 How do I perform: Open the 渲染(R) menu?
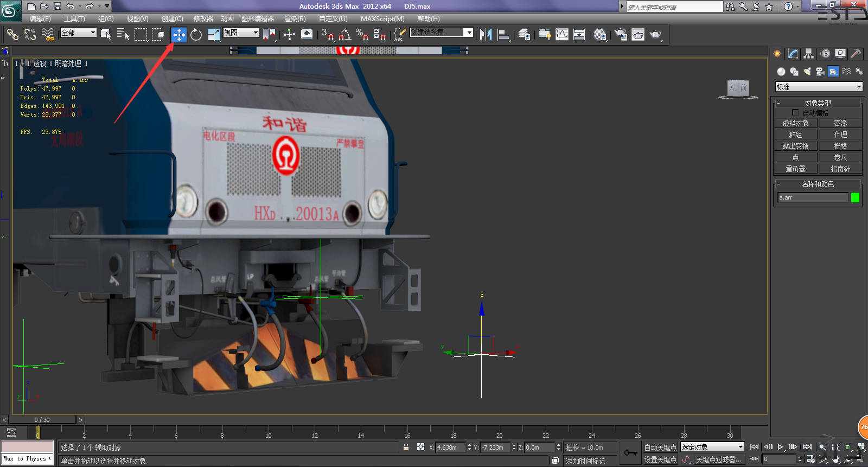coord(295,18)
